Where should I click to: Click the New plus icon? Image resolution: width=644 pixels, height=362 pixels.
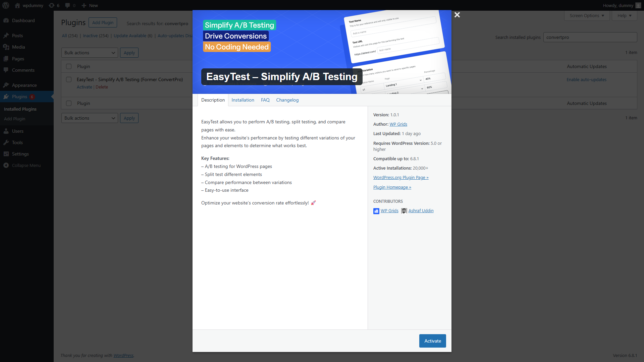pos(84,5)
